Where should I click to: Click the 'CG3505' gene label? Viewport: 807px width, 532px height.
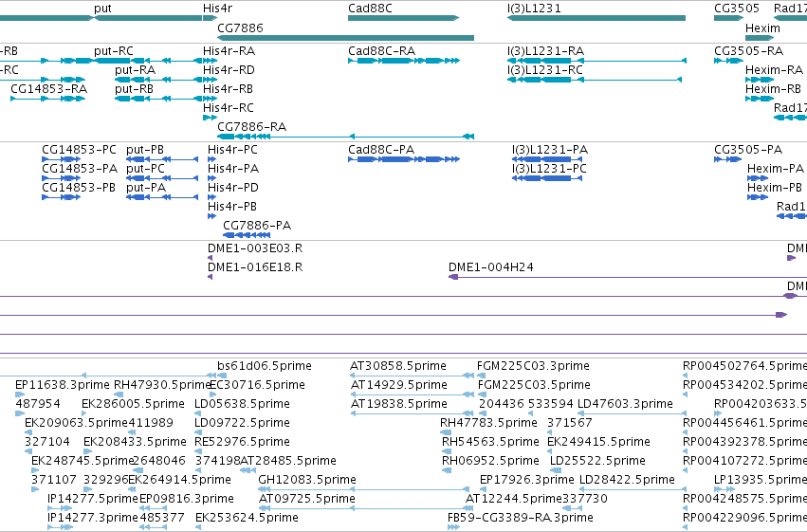pos(737,9)
